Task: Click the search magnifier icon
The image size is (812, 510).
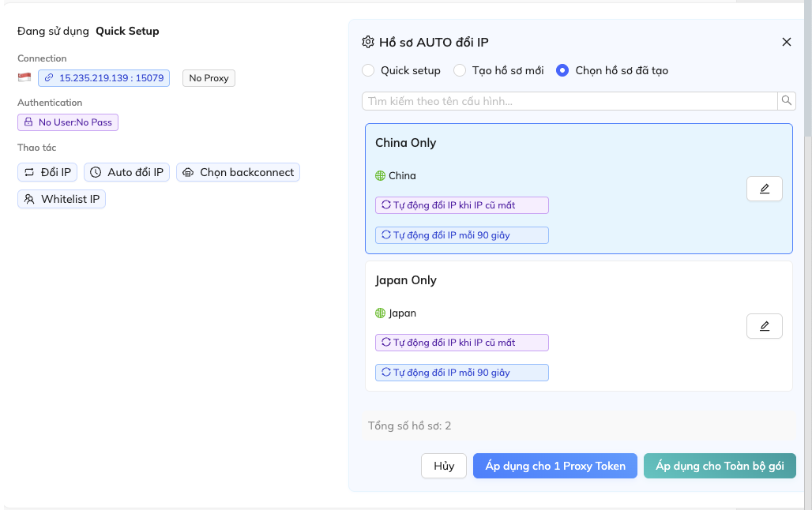Action: click(787, 101)
